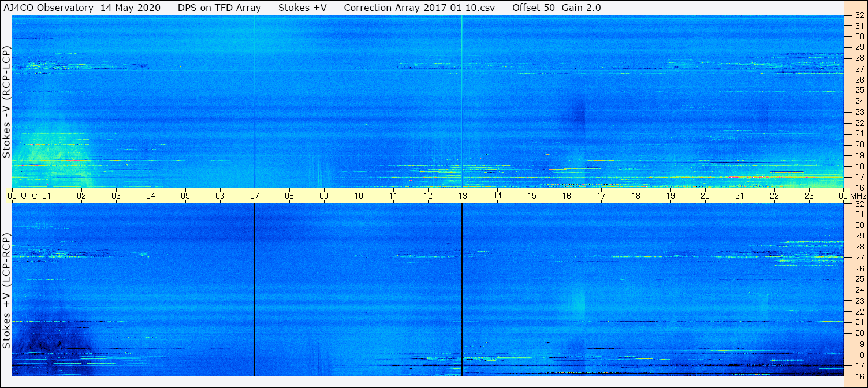The image size is (868, 388).
Task: Select the 17 hour tick on time axis
Action: click(601, 196)
